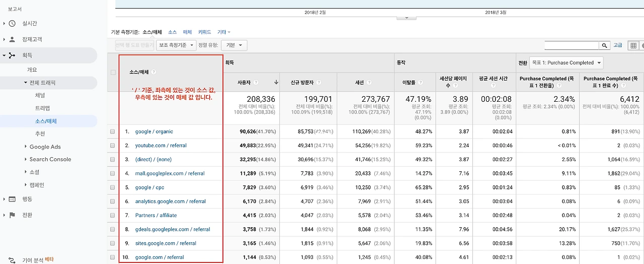Collapse the timeline chart handle
This screenshot has height=264, width=644.
[407, 18]
